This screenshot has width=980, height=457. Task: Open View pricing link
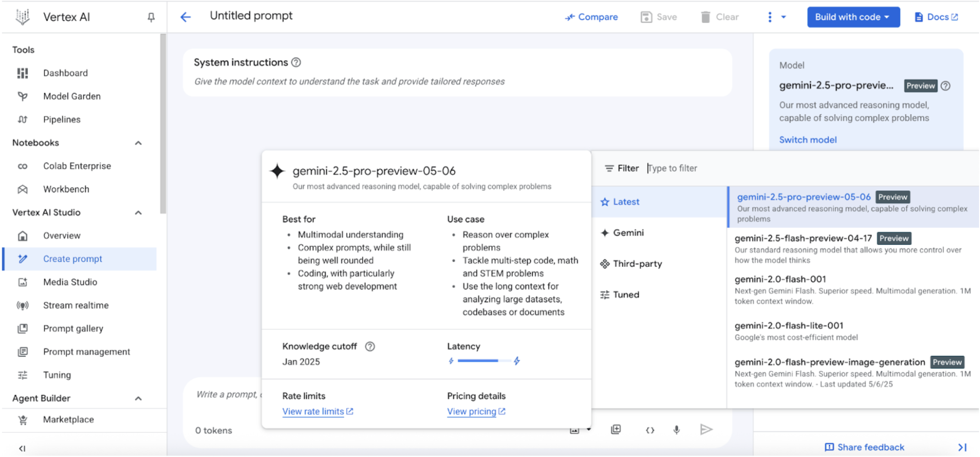[476, 412]
